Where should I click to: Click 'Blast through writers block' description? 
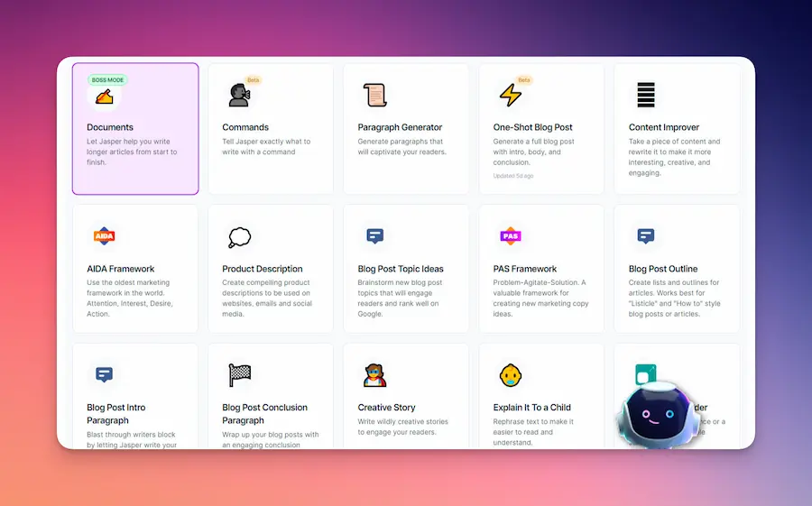click(x=132, y=439)
